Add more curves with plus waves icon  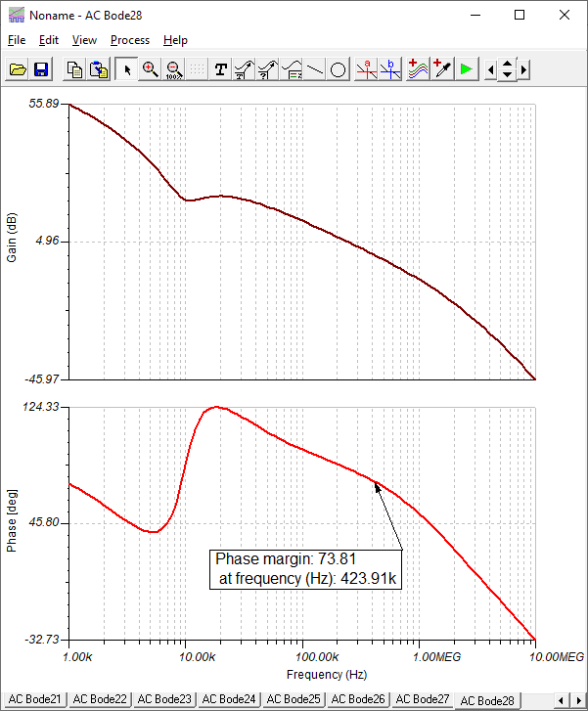click(x=418, y=69)
